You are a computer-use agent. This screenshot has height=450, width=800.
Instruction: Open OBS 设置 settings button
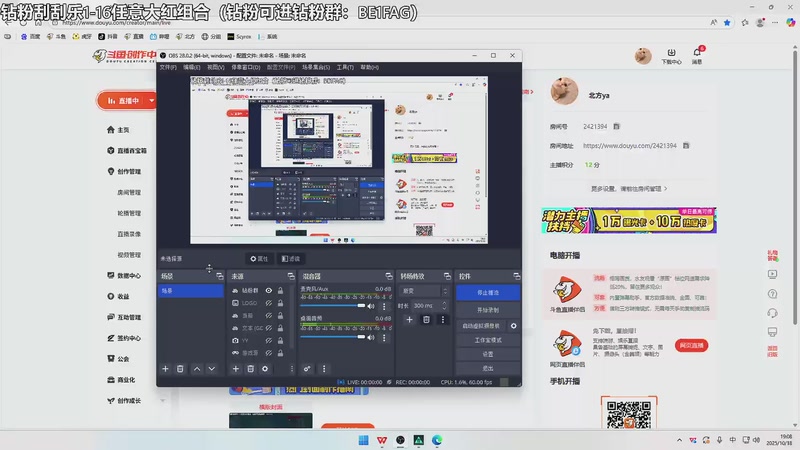488,354
